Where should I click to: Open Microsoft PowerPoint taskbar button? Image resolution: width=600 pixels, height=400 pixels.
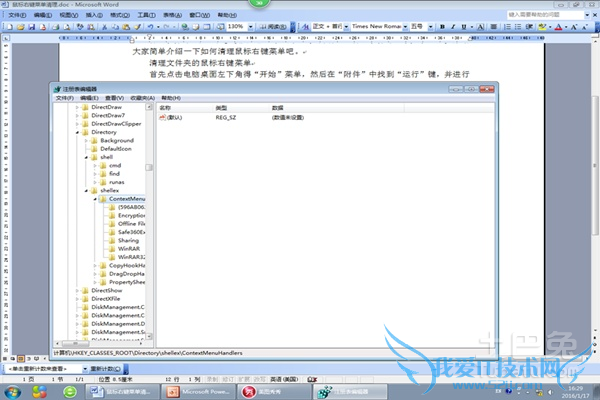(x=198, y=392)
